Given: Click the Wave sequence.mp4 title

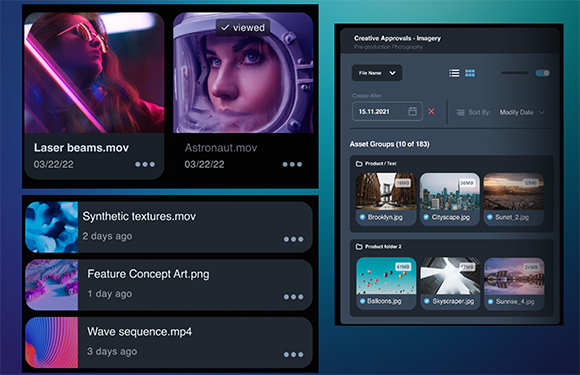Looking at the screenshot, I should [x=139, y=332].
